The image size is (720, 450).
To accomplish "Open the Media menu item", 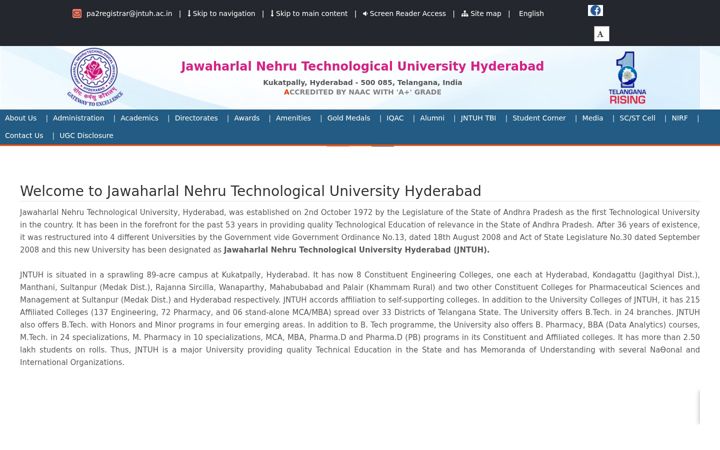I will (x=592, y=118).
